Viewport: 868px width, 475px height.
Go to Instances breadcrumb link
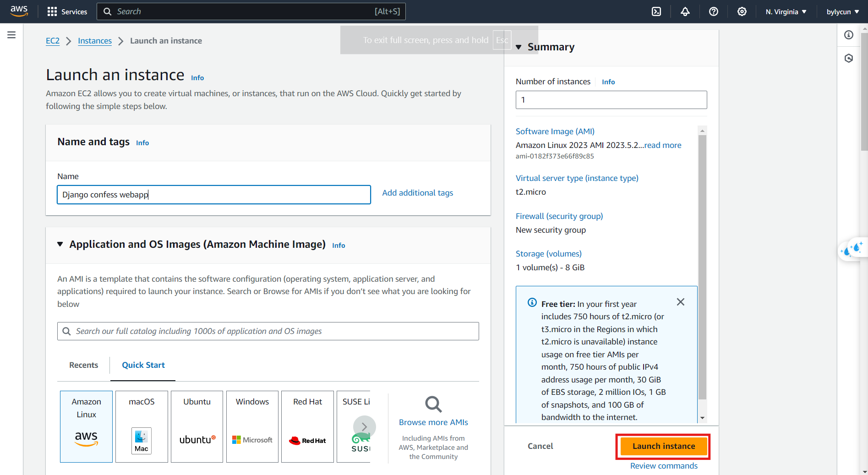(95, 41)
